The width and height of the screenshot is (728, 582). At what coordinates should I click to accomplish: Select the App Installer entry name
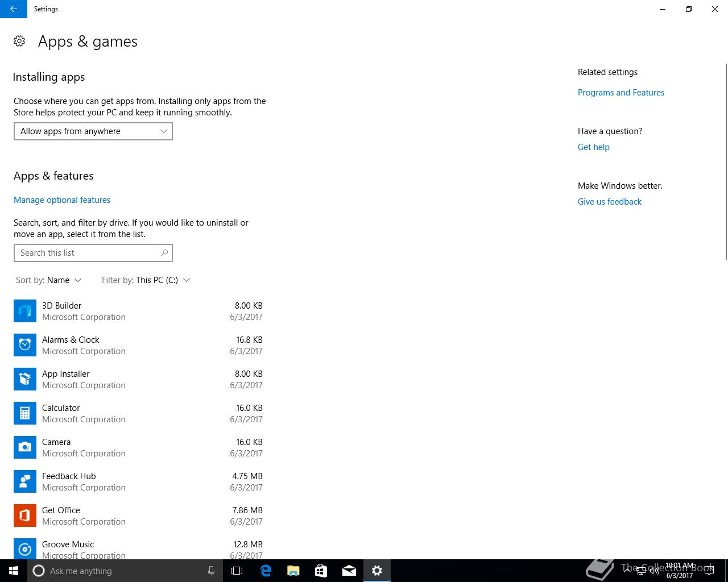[66, 374]
